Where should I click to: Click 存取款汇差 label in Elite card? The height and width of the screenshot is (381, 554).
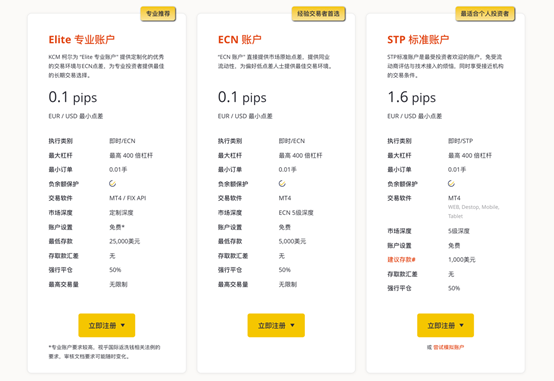point(64,256)
